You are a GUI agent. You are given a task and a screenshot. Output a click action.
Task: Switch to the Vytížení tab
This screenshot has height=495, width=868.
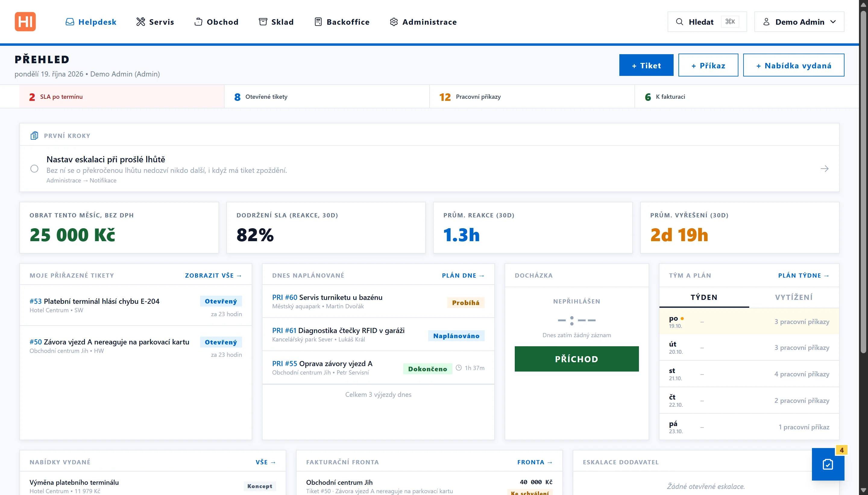[x=794, y=297]
